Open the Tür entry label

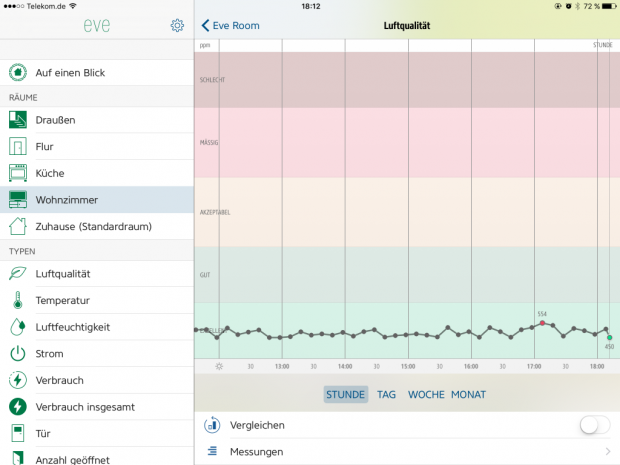(x=43, y=433)
